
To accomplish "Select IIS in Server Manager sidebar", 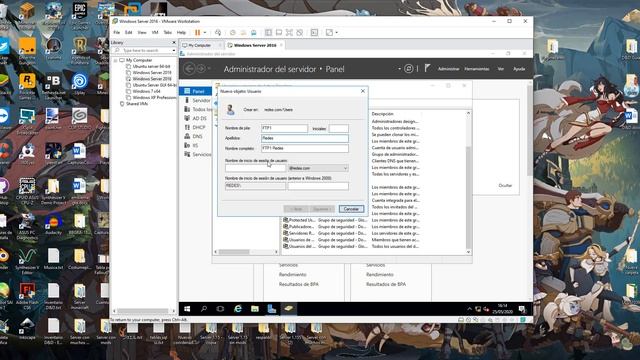I will (196, 145).
